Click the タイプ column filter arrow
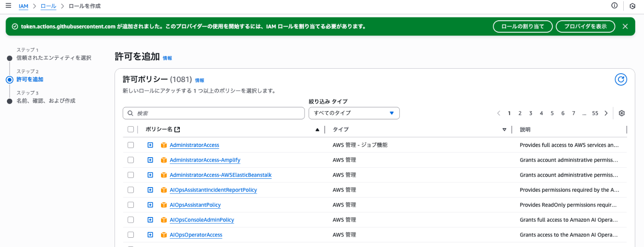This screenshot has width=644, height=247. 505,130
